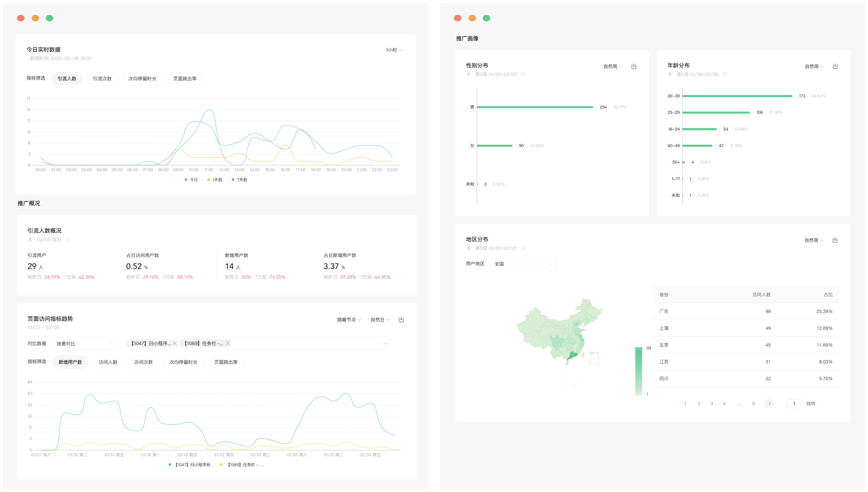Click the 跳转 link
The height and width of the screenshot is (492, 868).
click(x=811, y=403)
